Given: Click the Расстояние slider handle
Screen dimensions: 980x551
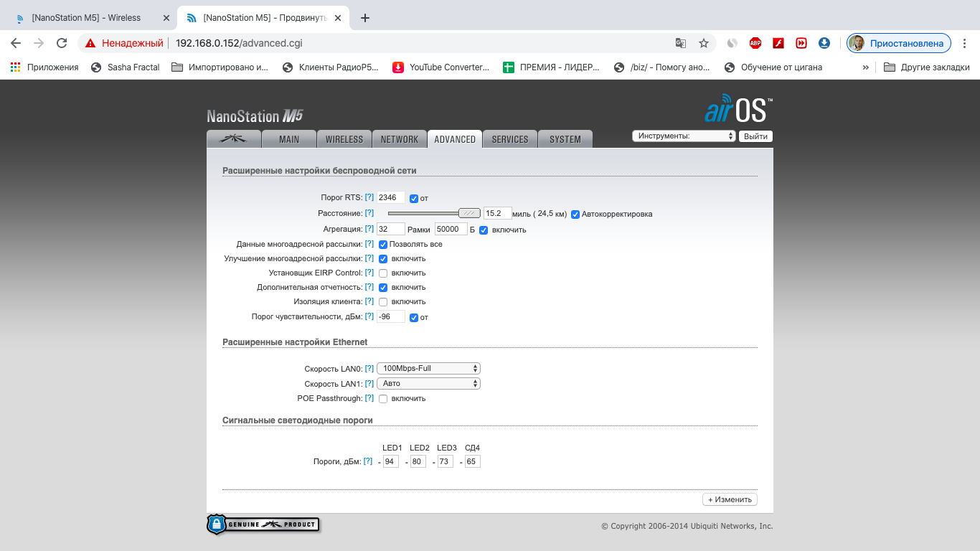Looking at the screenshot, I should [x=469, y=213].
